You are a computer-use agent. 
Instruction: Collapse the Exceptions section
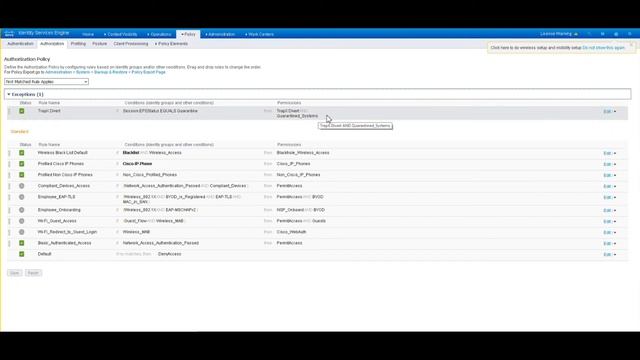(9, 94)
